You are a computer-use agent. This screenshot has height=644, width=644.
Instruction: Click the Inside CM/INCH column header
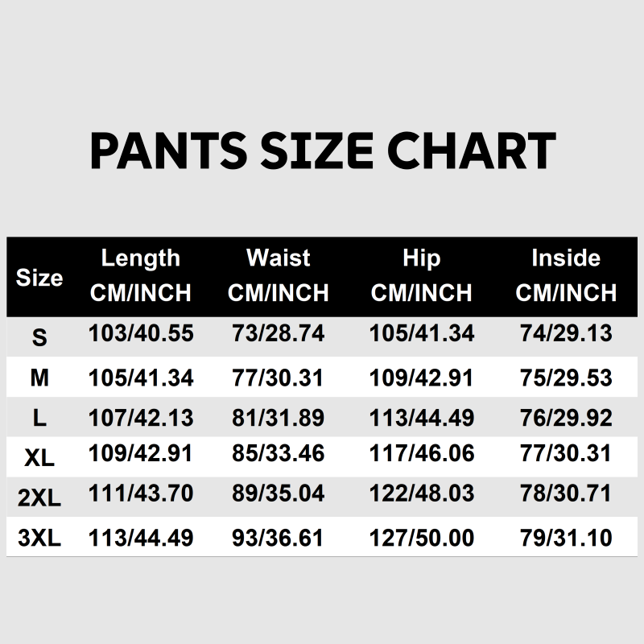[566, 275]
